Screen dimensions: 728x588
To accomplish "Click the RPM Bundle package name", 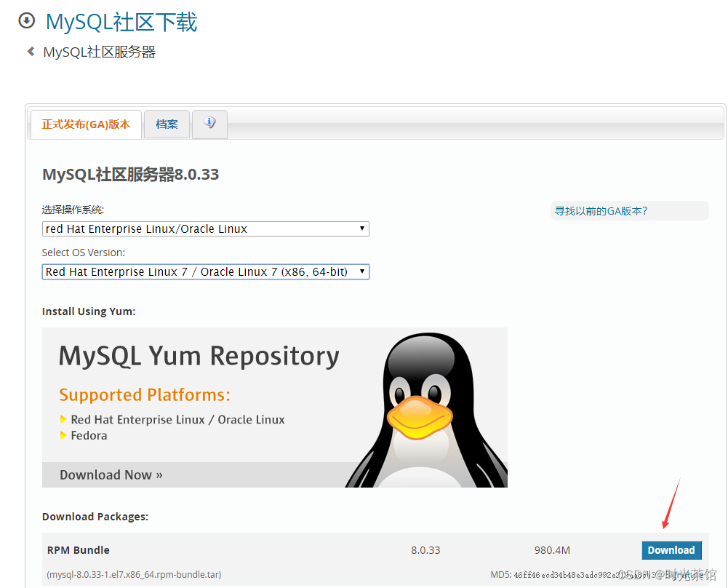I will pyautogui.click(x=78, y=550).
